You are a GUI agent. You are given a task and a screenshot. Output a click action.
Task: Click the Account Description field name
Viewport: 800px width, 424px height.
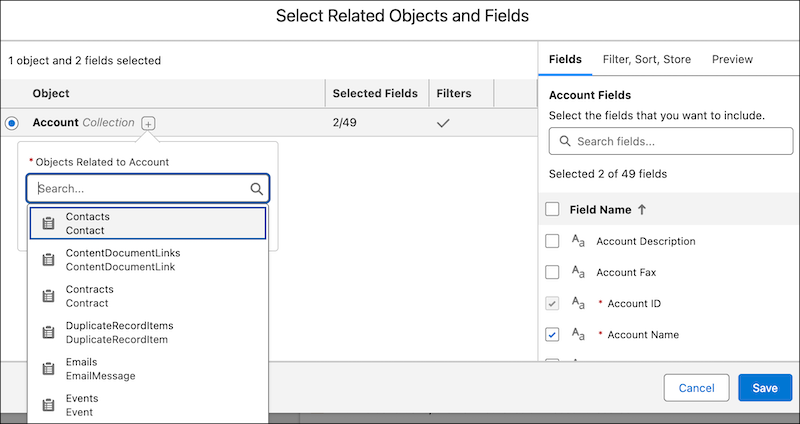[x=646, y=241]
